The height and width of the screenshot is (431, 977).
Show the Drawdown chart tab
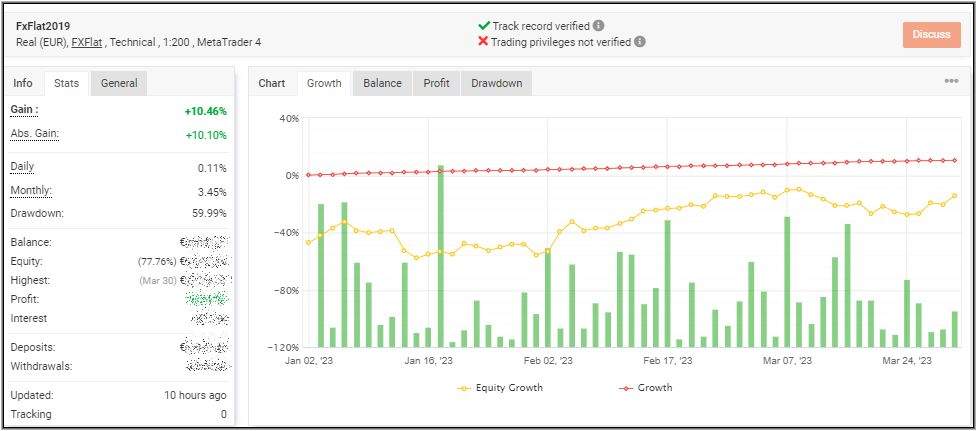point(496,83)
